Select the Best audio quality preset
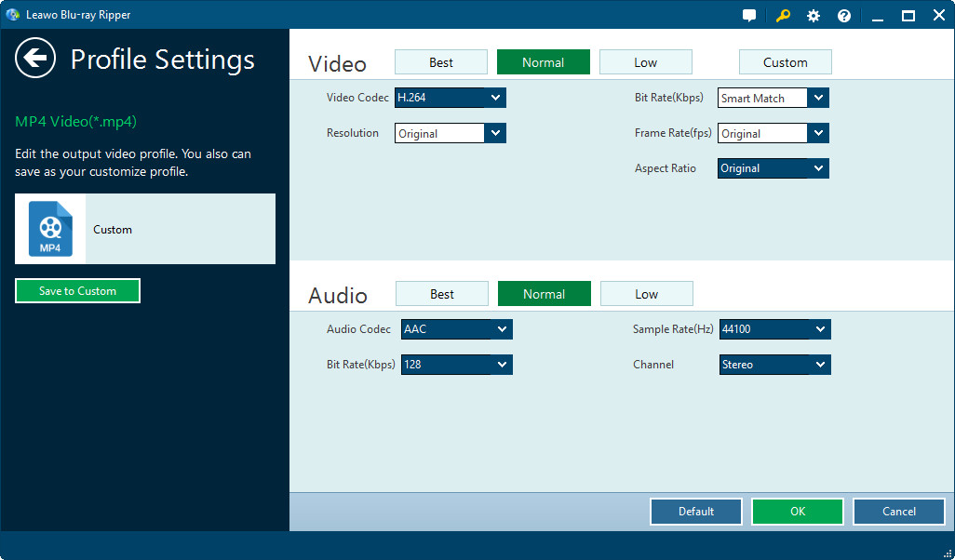Viewport: 955px width, 560px height. click(x=442, y=294)
